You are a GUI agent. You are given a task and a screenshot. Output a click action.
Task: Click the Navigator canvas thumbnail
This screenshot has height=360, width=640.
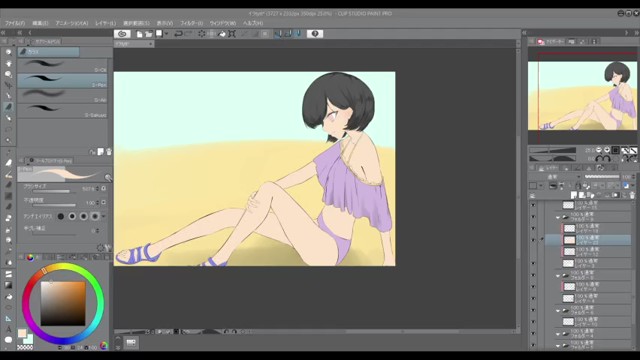(582, 96)
